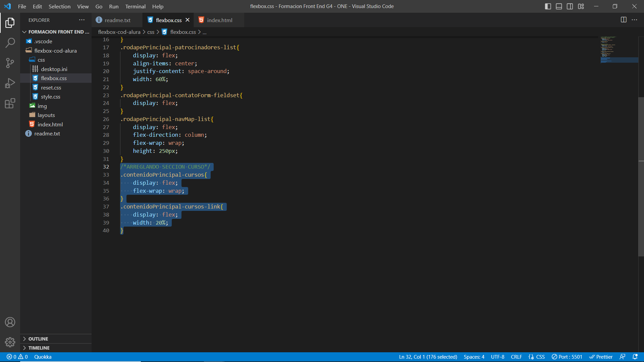Click the Prettier status bar item
The height and width of the screenshot is (362, 644).
(601, 357)
